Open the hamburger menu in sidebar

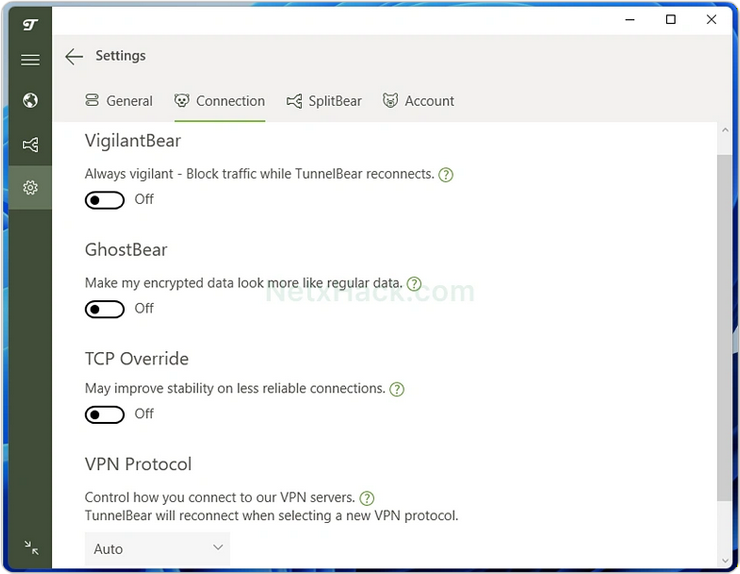pos(30,60)
